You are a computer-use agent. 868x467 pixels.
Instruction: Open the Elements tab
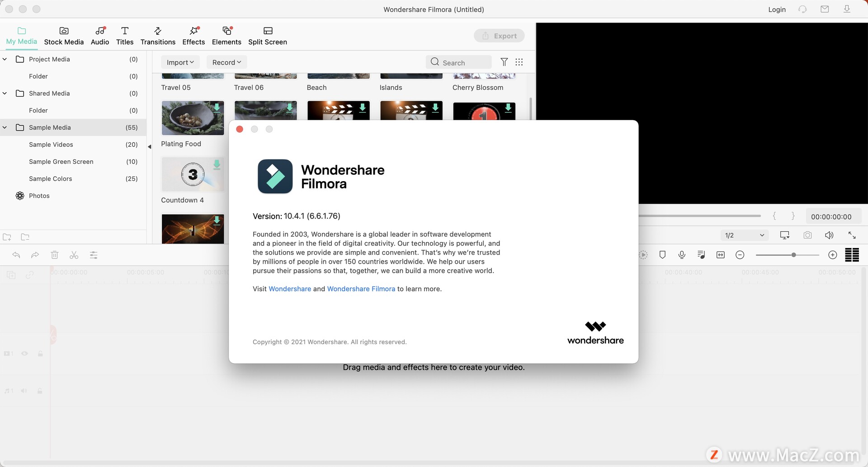coord(226,36)
